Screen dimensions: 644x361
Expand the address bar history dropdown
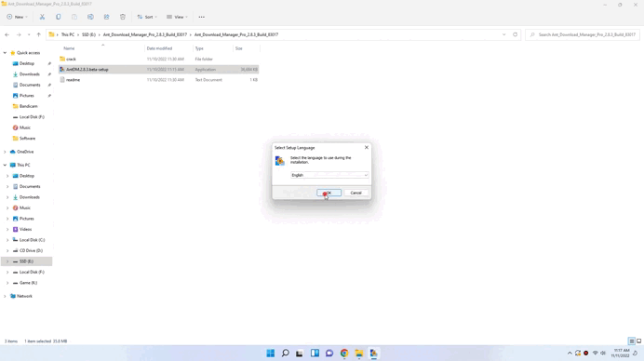[504, 34]
